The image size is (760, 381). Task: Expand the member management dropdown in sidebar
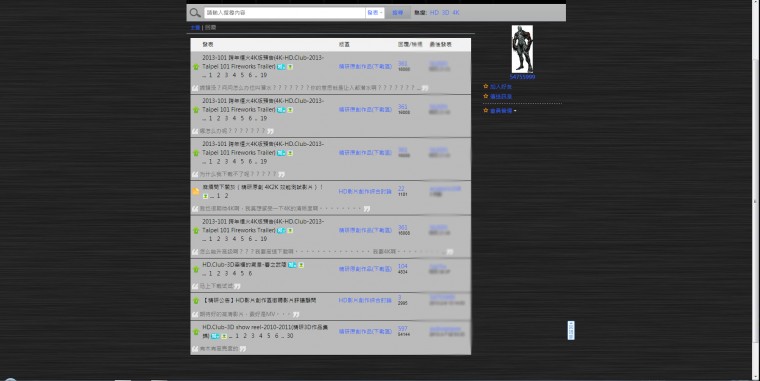(x=503, y=111)
